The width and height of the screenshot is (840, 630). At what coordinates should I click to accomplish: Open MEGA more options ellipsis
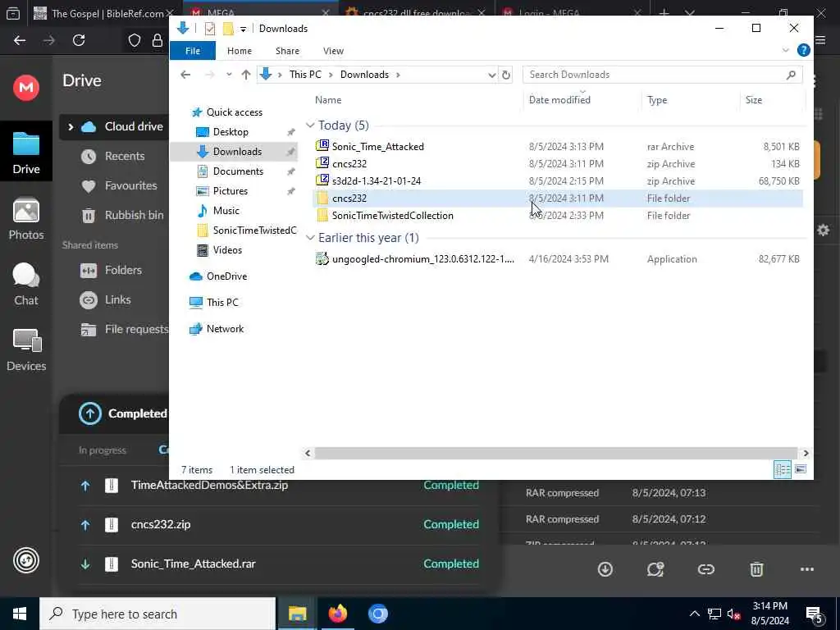[807, 569]
